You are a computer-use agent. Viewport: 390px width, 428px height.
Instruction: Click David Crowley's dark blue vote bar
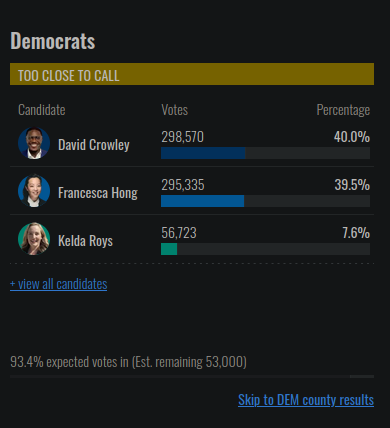click(203, 153)
